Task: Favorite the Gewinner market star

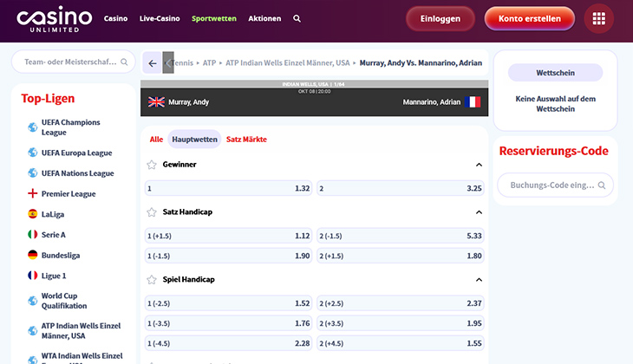Action: click(152, 165)
